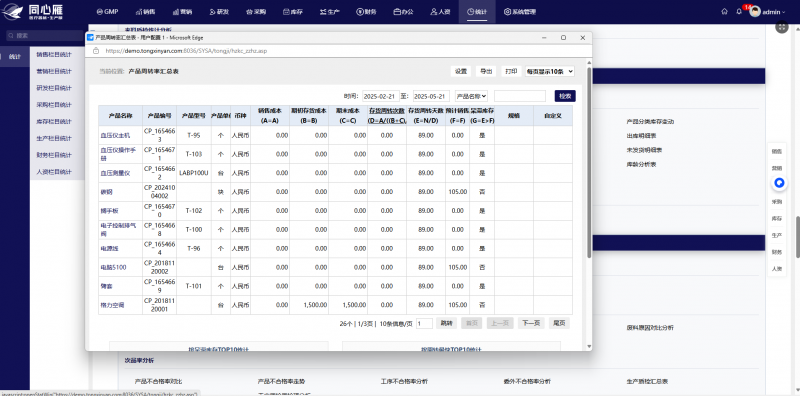Select 库存栏目统计 in the sidebar

coord(54,121)
